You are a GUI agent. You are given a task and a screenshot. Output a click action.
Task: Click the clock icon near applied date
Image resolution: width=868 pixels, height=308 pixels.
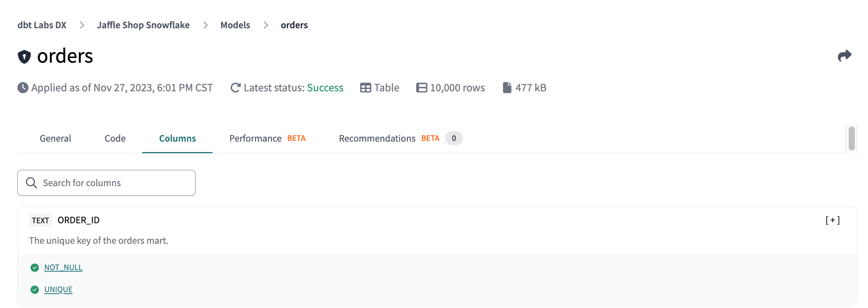coord(23,88)
